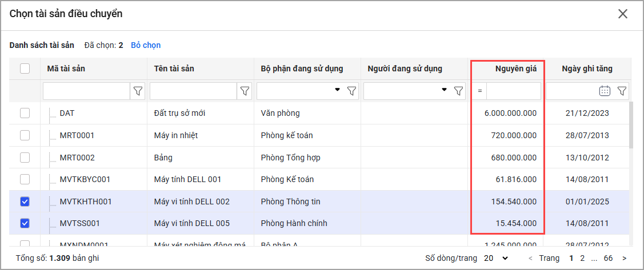The width and height of the screenshot is (644, 270).
Task: Expand Người đang sử dụng filter dropdown
Action: (x=444, y=90)
